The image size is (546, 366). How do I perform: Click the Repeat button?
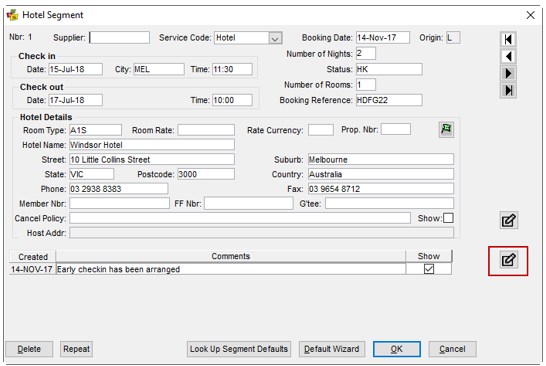coord(76,349)
